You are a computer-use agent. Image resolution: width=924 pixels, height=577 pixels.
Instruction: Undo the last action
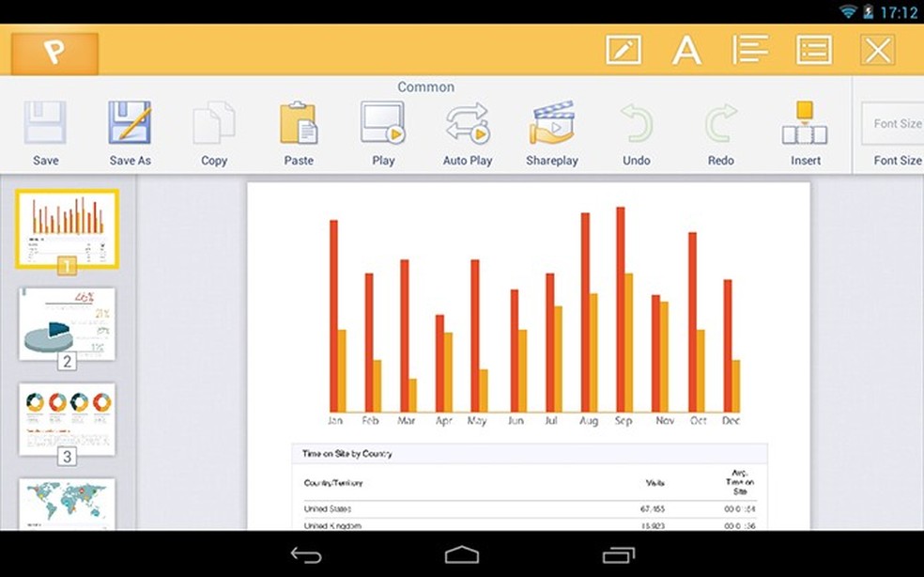click(x=636, y=129)
